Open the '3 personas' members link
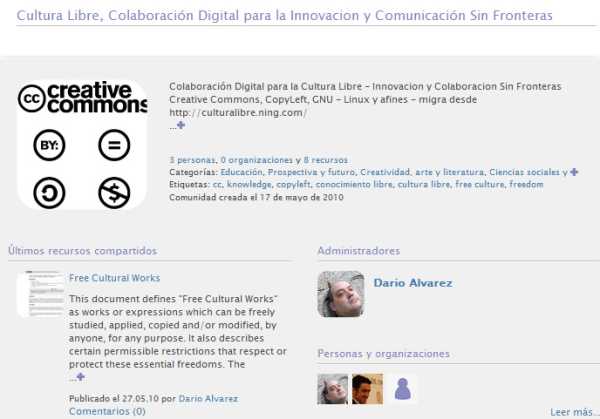Viewport: 600px width, 419px height. [191, 160]
